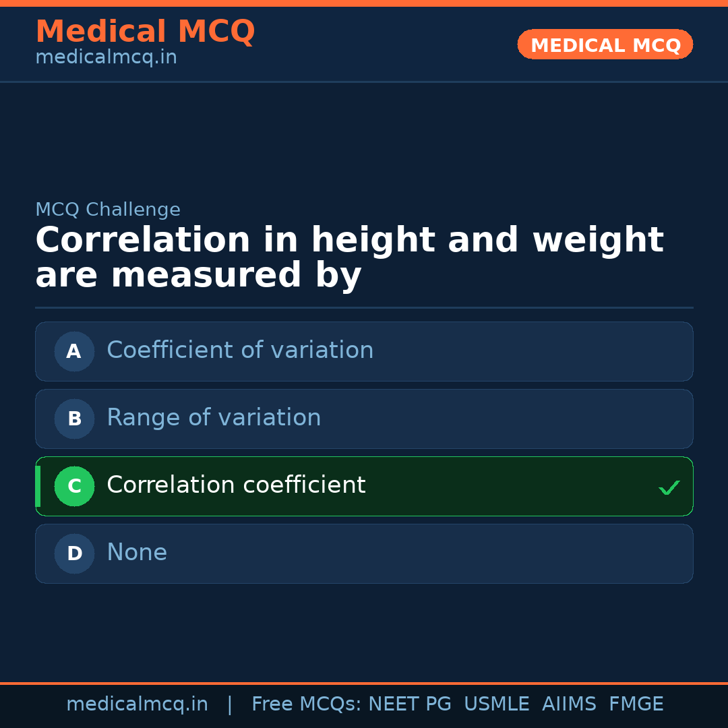
Task: Select option Range of variation
Action: (x=214, y=418)
